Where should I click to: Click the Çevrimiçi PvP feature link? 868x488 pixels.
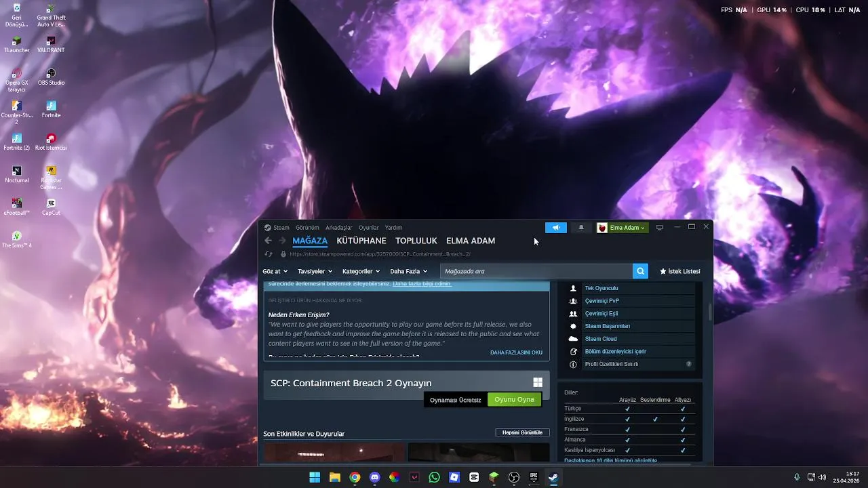click(602, 301)
